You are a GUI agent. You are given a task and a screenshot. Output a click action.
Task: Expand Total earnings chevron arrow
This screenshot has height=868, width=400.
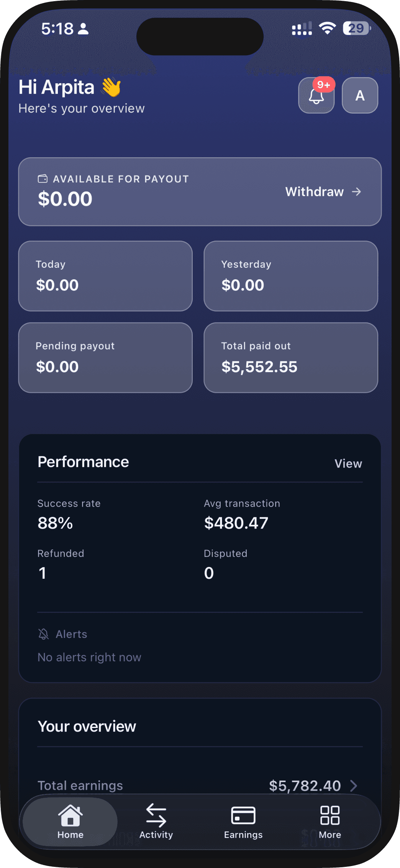pos(354,786)
